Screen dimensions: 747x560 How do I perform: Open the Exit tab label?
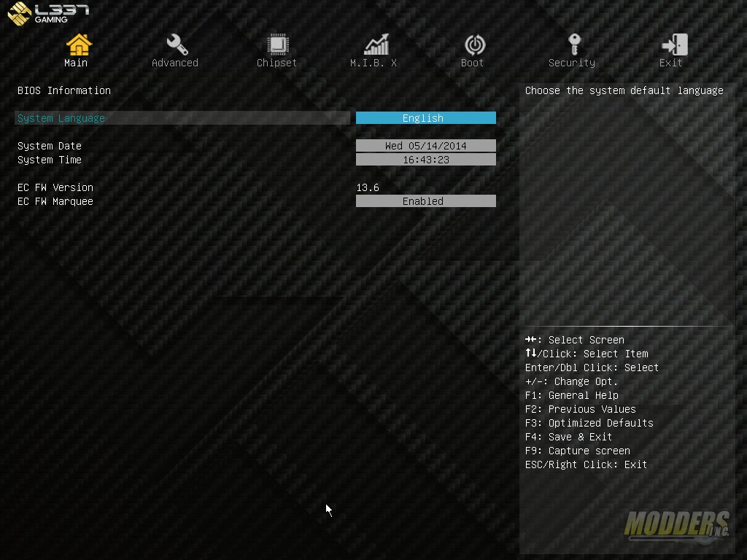(x=670, y=63)
